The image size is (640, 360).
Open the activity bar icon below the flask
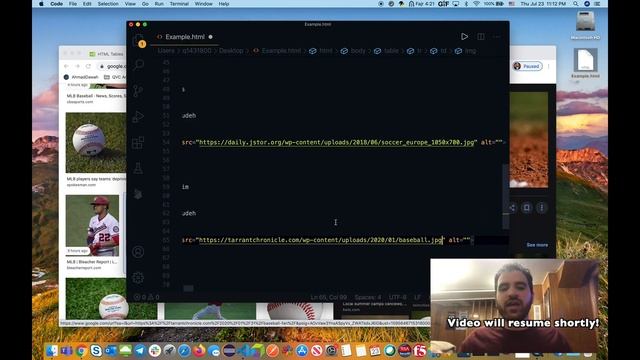(138, 194)
